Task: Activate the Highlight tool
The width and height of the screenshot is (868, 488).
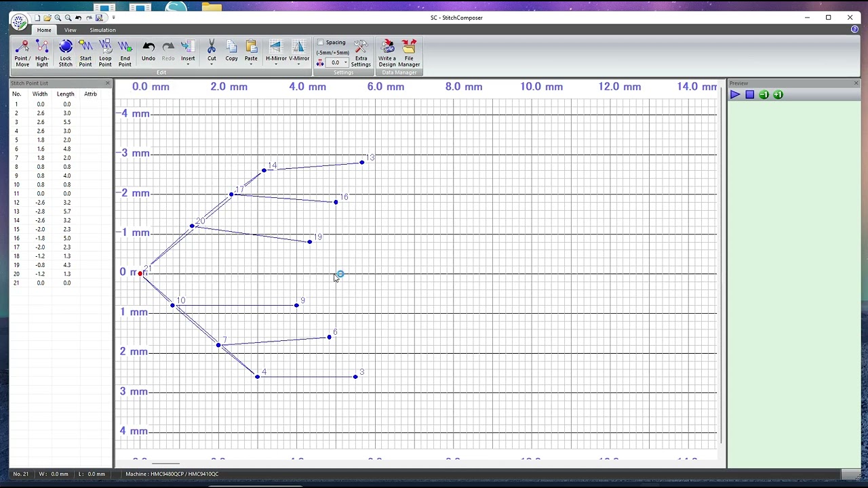Action: [42, 53]
